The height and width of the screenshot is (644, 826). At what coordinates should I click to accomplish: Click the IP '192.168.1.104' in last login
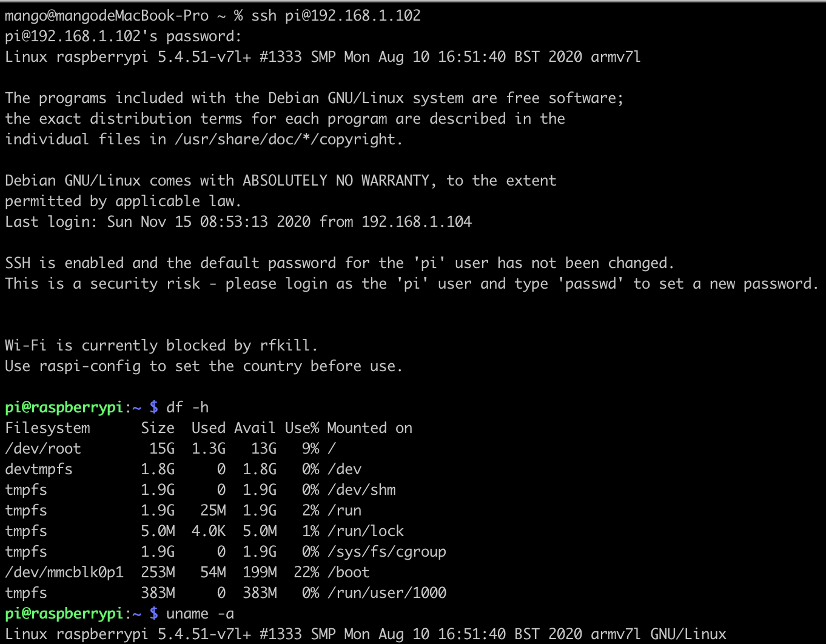click(417, 222)
